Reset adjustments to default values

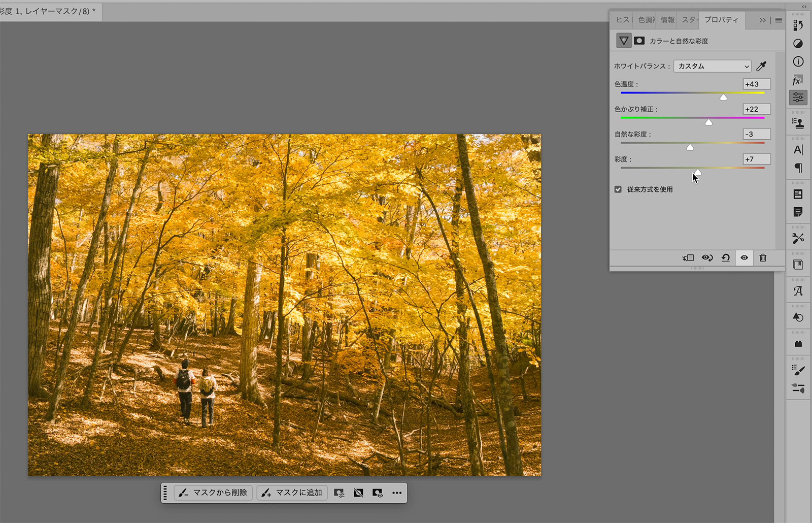726,258
